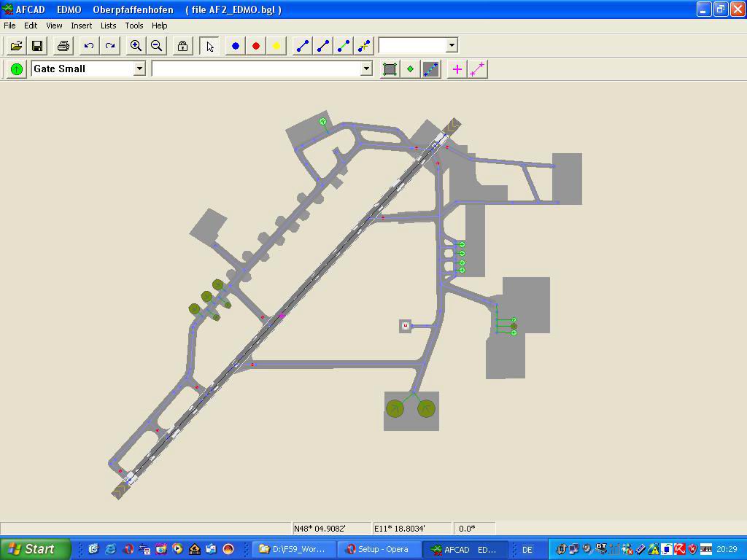Expand the Gate Small dropdown
This screenshot has height=560, width=747.
139,69
